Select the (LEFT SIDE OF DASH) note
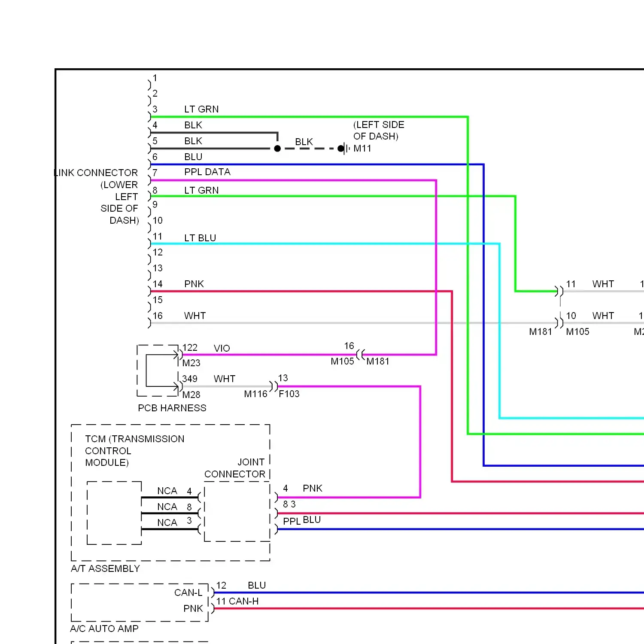This screenshot has height=644, width=644. pos(379,131)
